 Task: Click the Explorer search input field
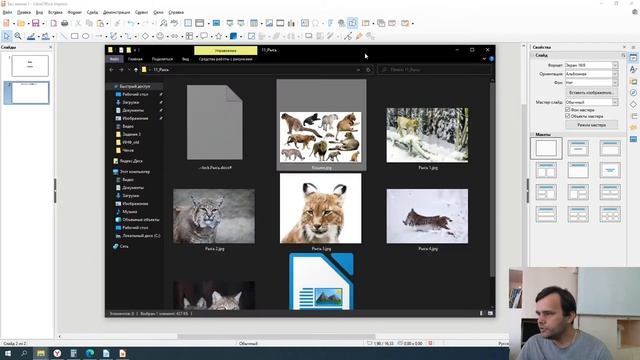(433, 70)
